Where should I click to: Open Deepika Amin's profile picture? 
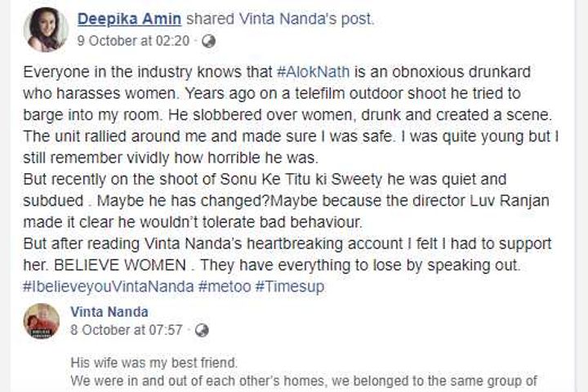[46, 27]
